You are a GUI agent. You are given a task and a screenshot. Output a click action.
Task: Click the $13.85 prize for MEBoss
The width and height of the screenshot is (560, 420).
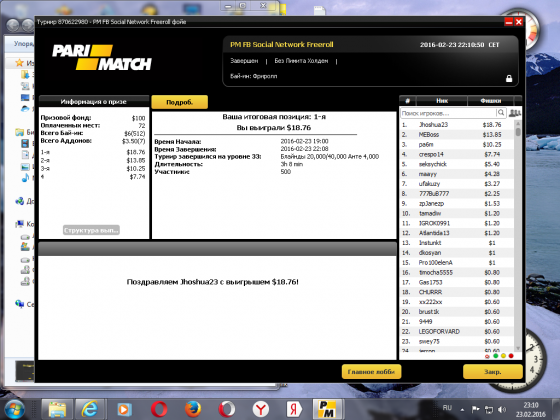[492, 135]
